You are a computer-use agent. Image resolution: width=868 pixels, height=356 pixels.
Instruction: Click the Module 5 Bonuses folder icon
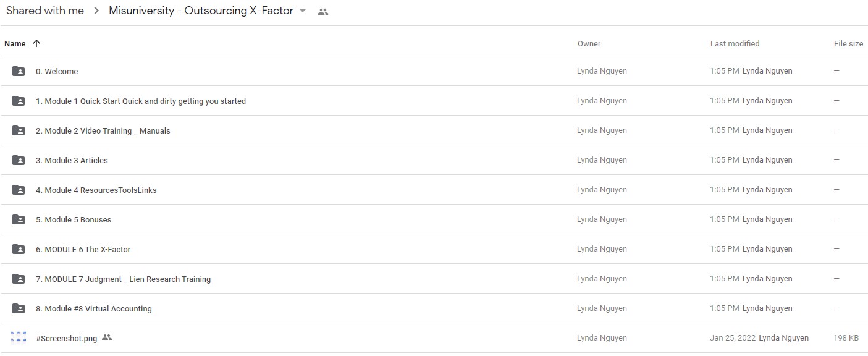19,219
